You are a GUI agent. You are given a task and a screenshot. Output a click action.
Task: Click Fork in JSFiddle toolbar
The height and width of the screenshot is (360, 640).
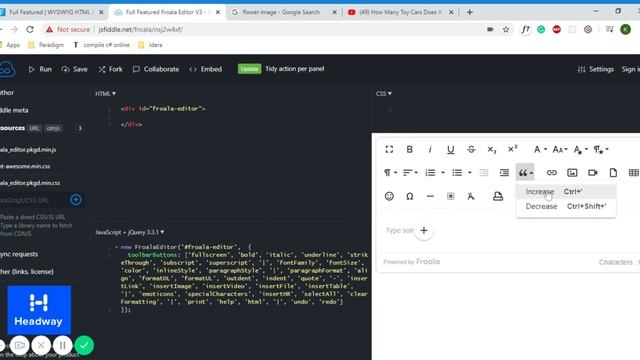pos(110,69)
